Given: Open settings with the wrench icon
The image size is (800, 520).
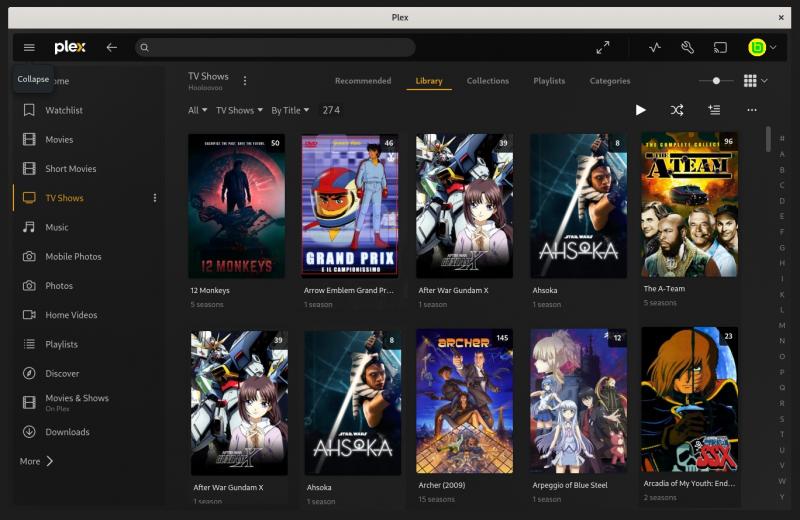Looking at the screenshot, I should 687,47.
